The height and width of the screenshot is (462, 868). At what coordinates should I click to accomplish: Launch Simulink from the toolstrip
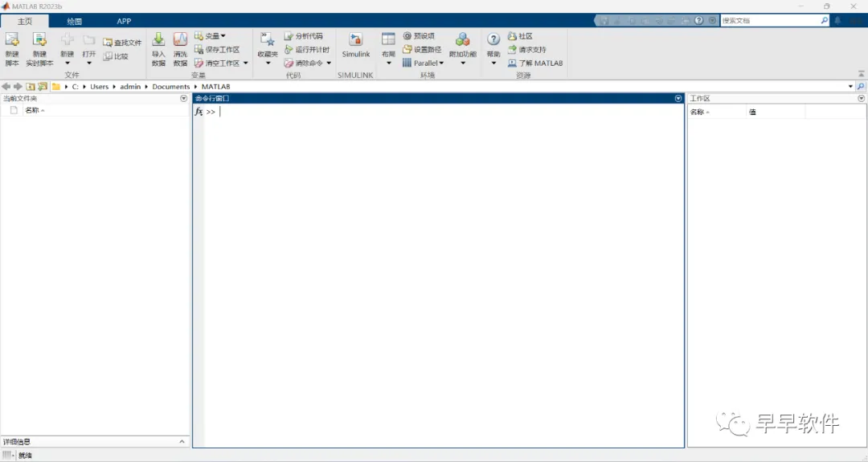coord(355,46)
